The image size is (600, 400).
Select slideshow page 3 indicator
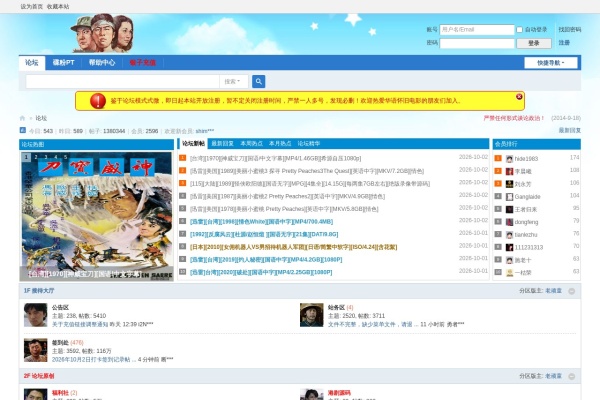(x=46, y=157)
